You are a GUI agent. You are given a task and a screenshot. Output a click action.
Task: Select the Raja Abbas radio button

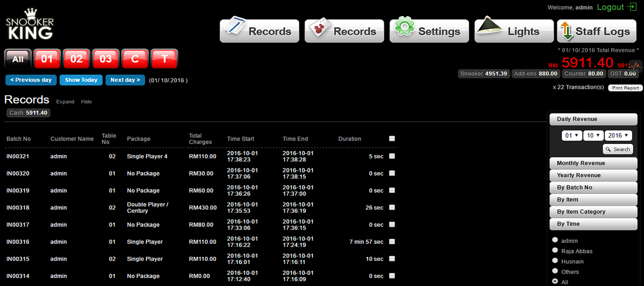pos(555,250)
